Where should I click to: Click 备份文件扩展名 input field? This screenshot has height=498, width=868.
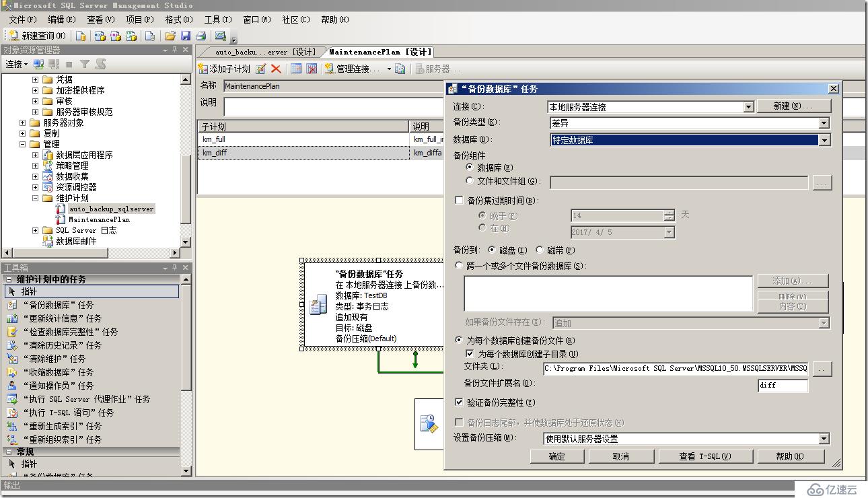pyautogui.click(x=783, y=386)
